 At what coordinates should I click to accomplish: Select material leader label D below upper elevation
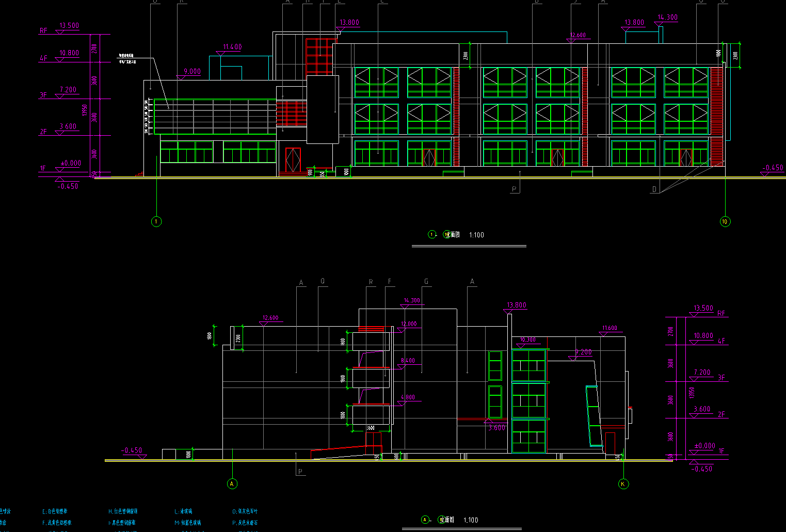point(654,189)
